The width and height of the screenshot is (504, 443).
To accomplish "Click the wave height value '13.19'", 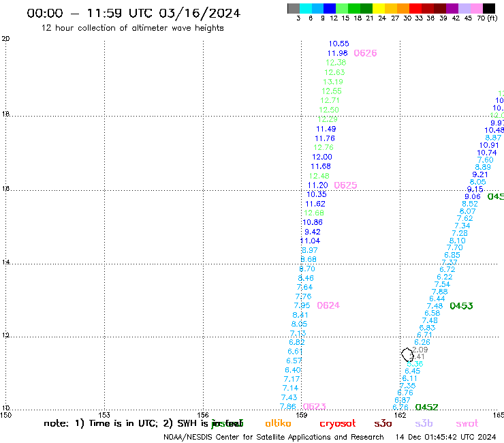I will (x=333, y=82).
